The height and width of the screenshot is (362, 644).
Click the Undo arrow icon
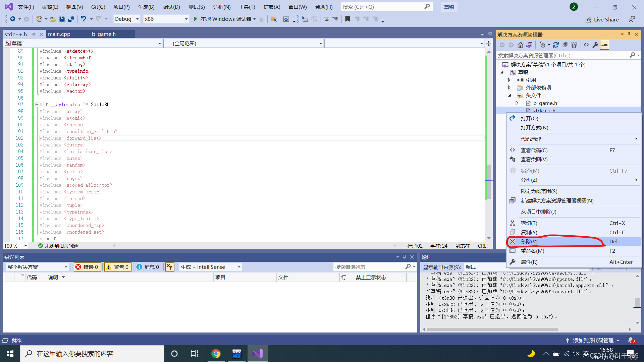tap(83, 19)
